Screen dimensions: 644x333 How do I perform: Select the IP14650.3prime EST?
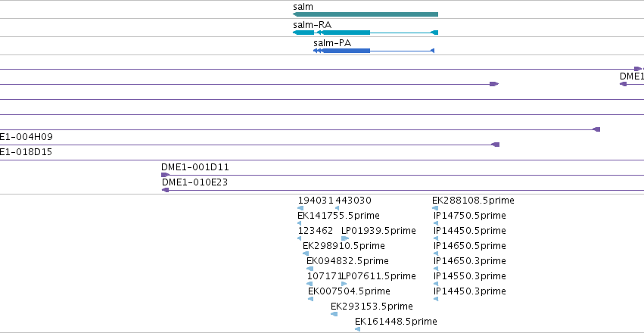[x=470, y=261]
